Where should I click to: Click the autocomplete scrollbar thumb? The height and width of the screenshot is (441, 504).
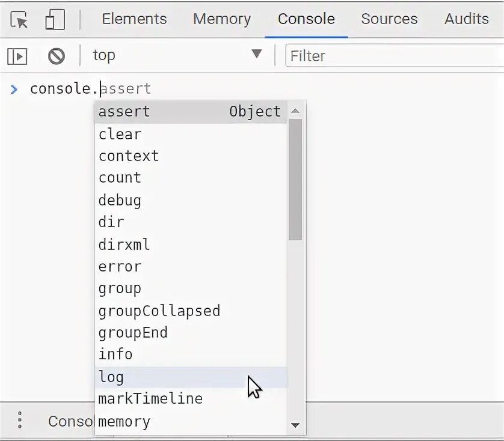295,180
